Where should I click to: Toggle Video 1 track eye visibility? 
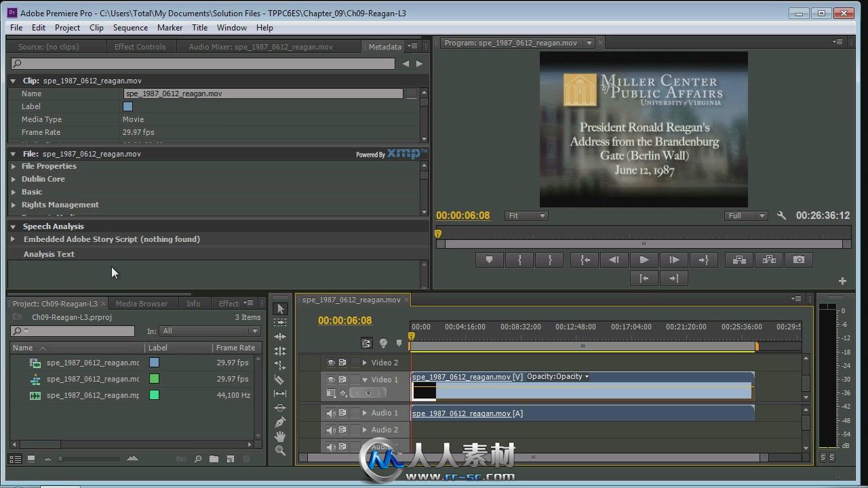click(331, 380)
